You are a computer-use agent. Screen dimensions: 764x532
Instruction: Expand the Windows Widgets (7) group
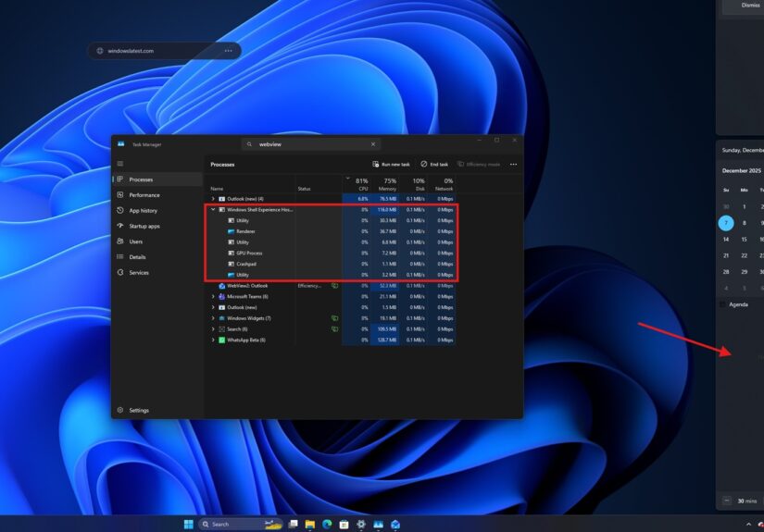tap(213, 318)
